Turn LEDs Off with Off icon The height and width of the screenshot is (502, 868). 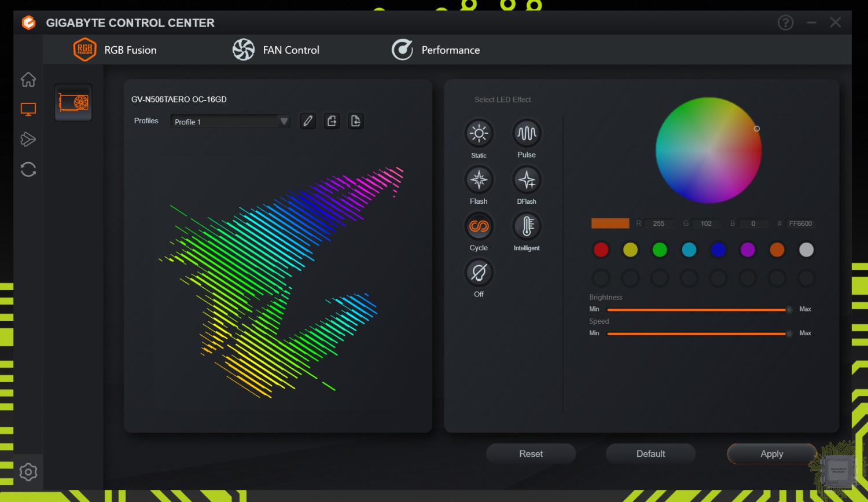click(x=479, y=272)
